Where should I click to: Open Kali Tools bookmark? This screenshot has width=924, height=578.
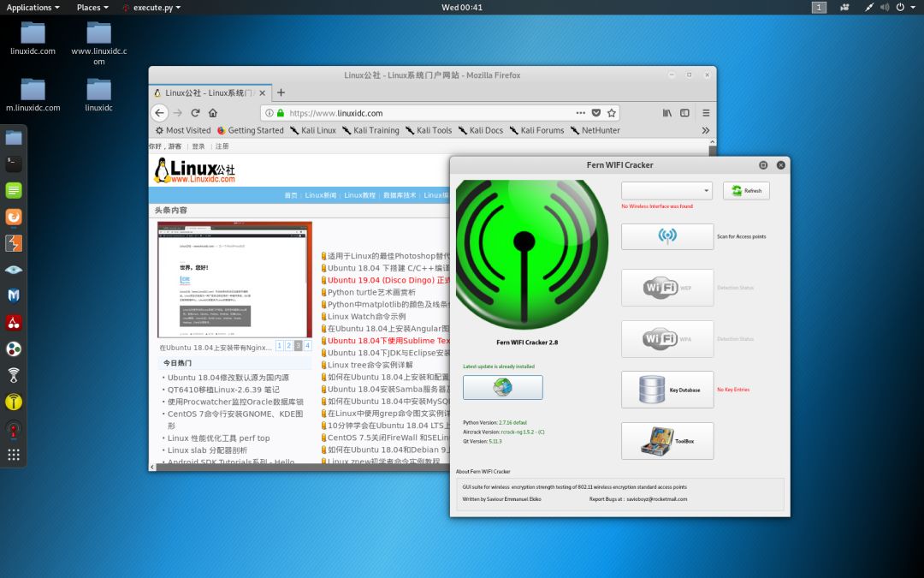429,130
